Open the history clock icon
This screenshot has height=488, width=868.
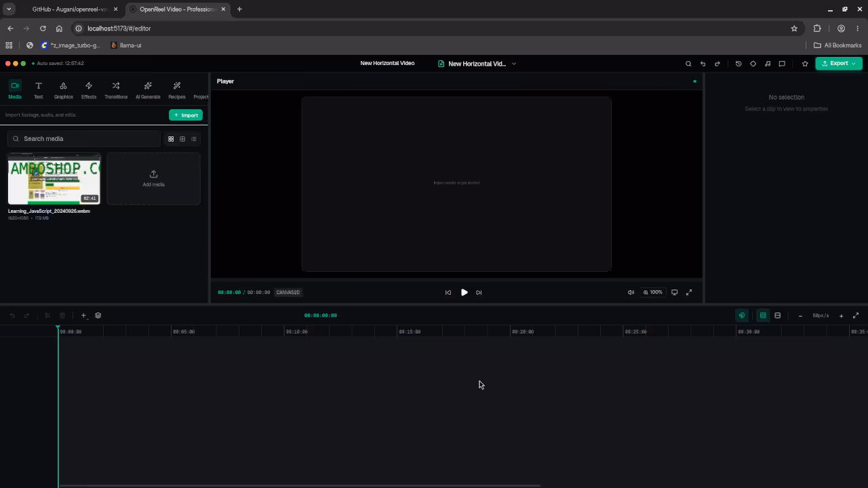[738, 64]
